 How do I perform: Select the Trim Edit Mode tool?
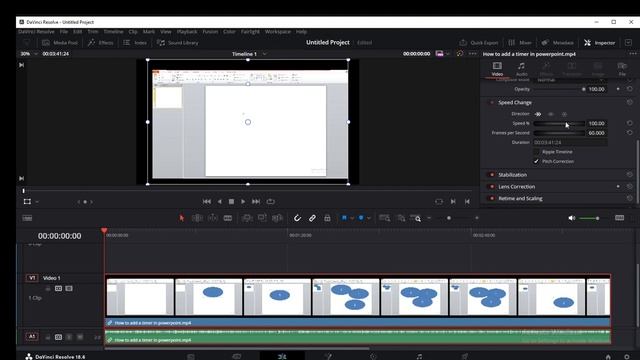coord(197,218)
